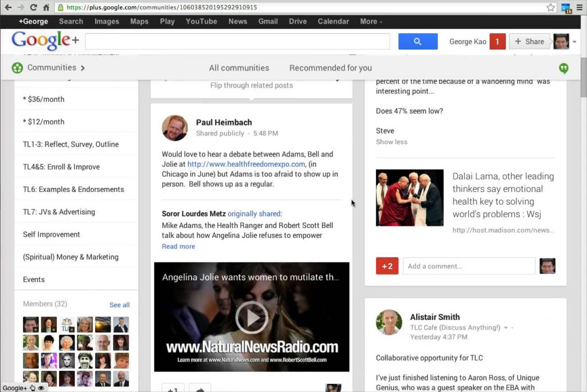Viewport: 587px width, 392px height.
Task: Click first member avatar in Members grid
Action: pos(30,324)
